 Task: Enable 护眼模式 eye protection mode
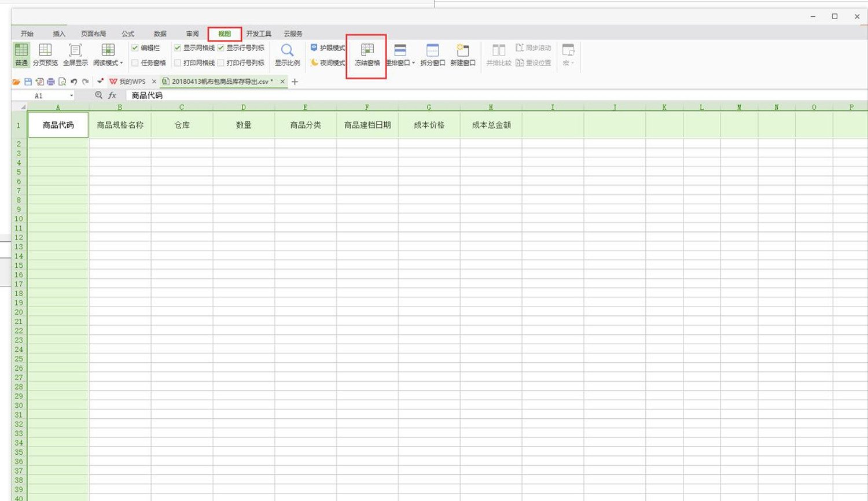tap(328, 48)
